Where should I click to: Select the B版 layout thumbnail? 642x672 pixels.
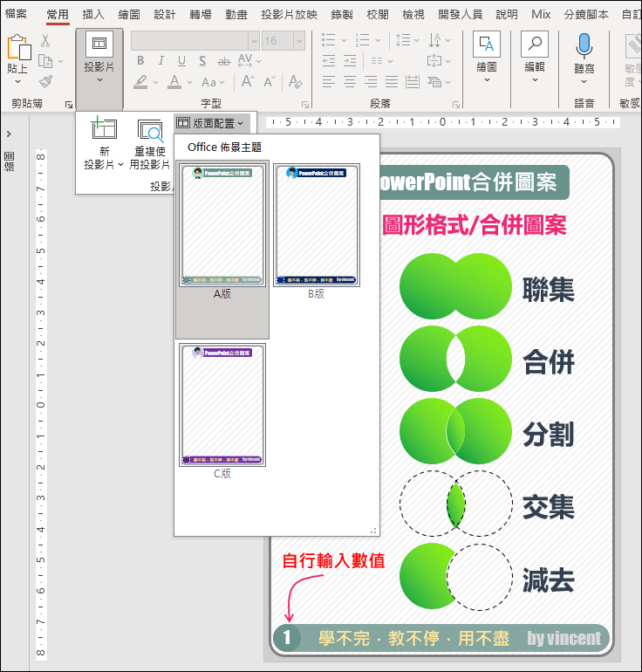[x=317, y=225]
